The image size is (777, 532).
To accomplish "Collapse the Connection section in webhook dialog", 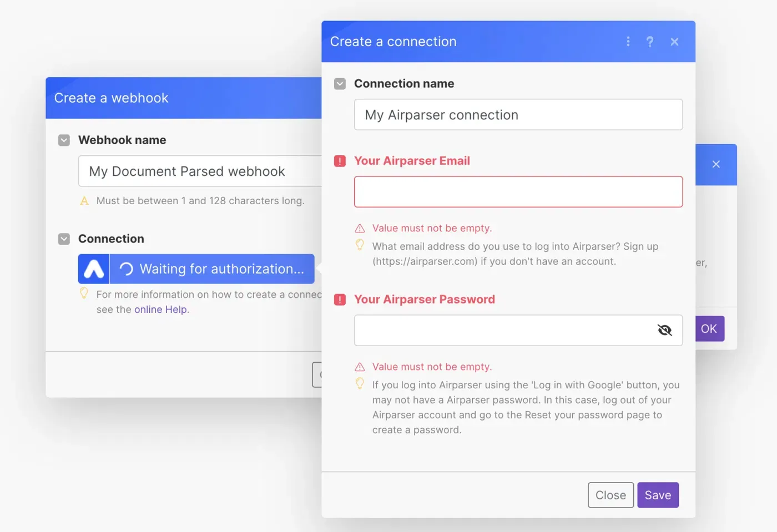I will click(x=64, y=239).
